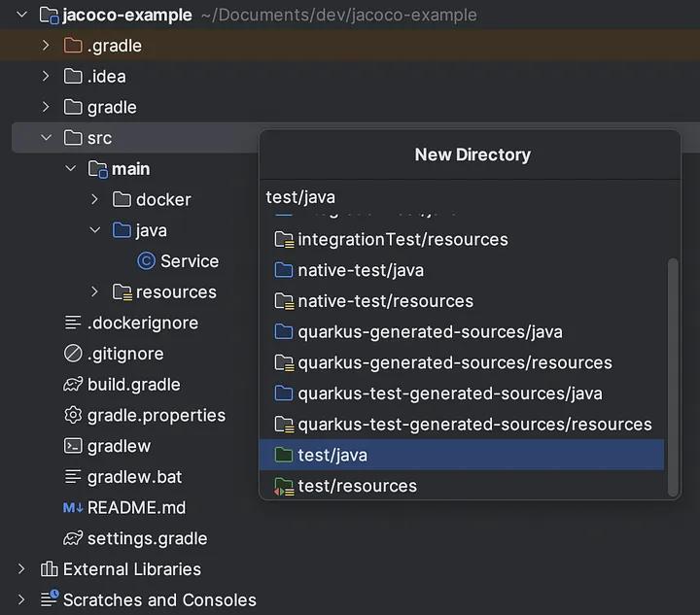This screenshot has height=615, width=700.
Task: Click the gradle.properties gear icon
Action: pyautogui.click(x=73, y=415)
